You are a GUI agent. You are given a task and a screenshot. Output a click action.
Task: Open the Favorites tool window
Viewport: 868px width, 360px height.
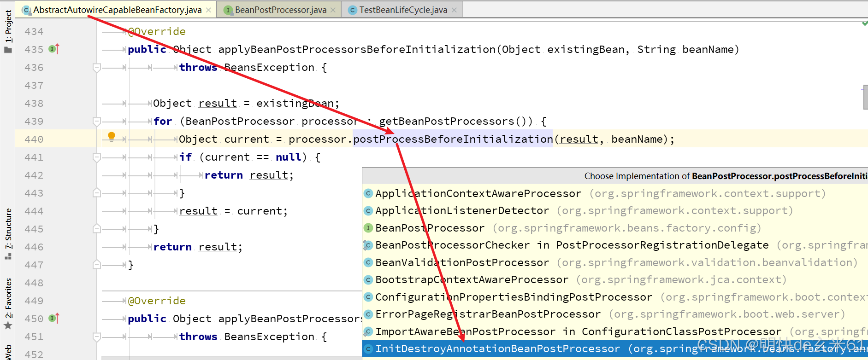(x=8, y=304)
